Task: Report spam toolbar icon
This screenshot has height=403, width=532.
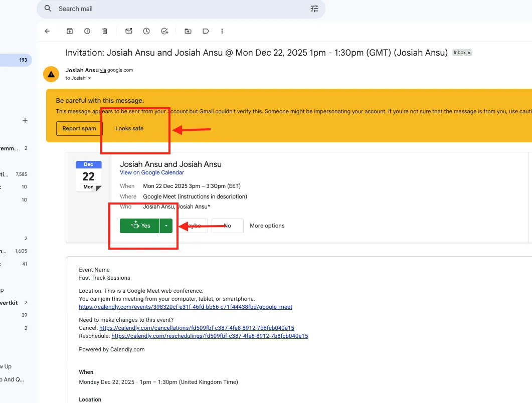Action: [x=87, y=31]
